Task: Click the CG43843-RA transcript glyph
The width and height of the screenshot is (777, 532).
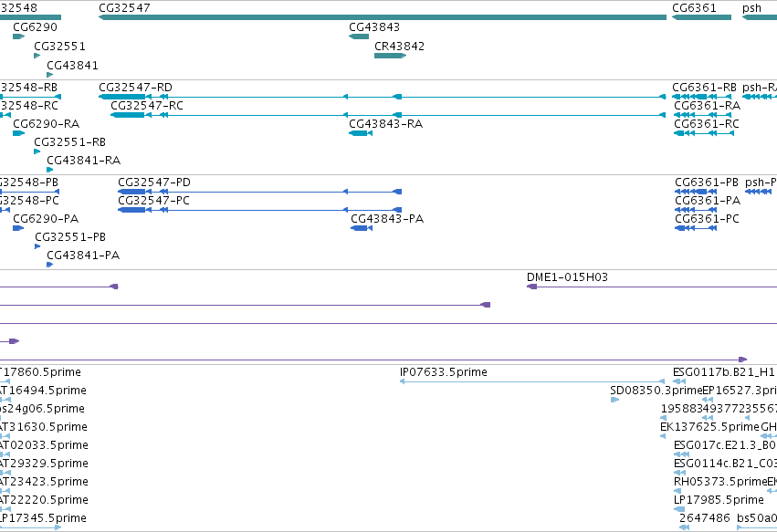Action: pos(361,133)
